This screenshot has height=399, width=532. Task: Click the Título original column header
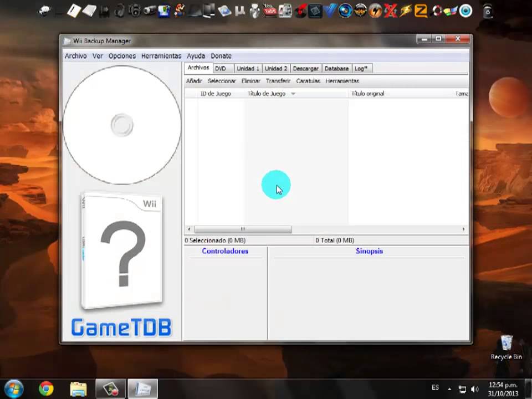[x=368, y=94]
